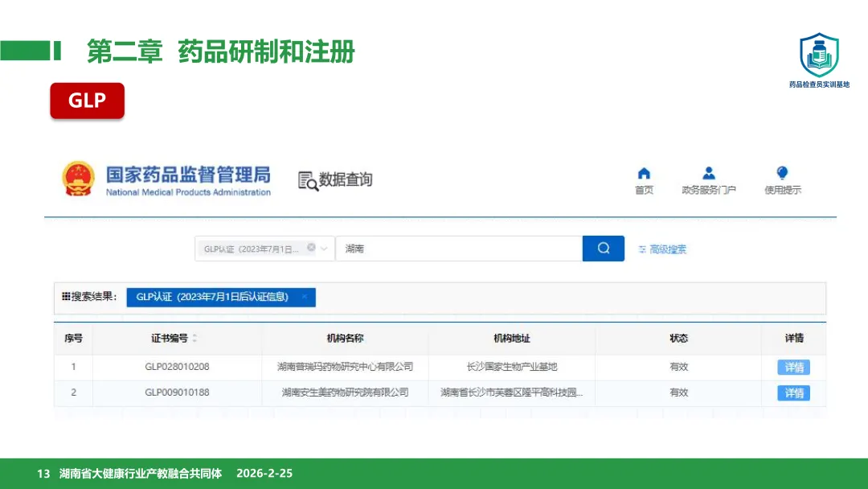Screen dimensions: 868x489
Task: Select certificate number GLP028010208
Action: pyautogui.click(x=177, y=367)
